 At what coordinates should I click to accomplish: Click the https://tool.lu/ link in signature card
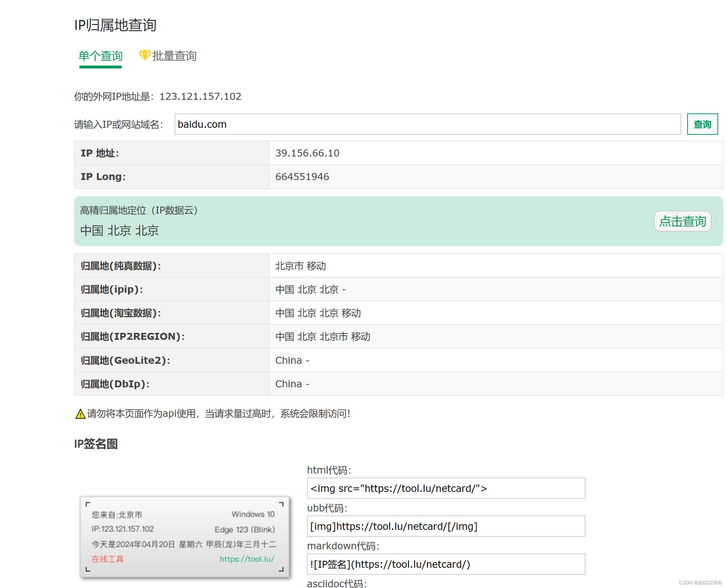[247, 559]
